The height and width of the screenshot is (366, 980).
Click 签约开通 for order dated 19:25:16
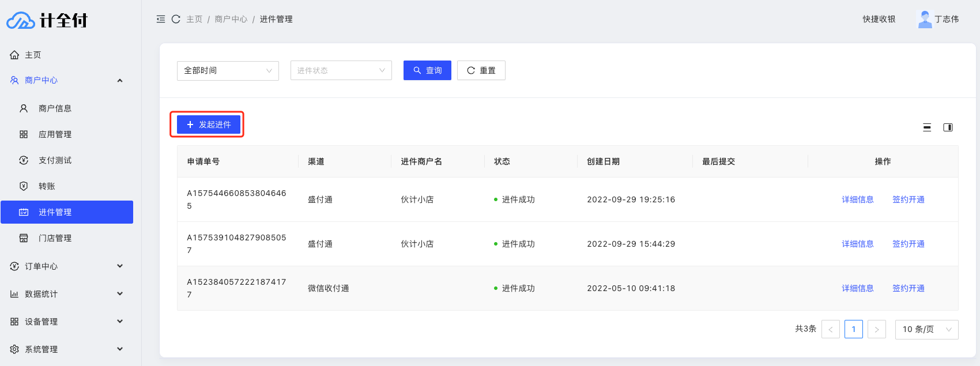click(909, 199)
